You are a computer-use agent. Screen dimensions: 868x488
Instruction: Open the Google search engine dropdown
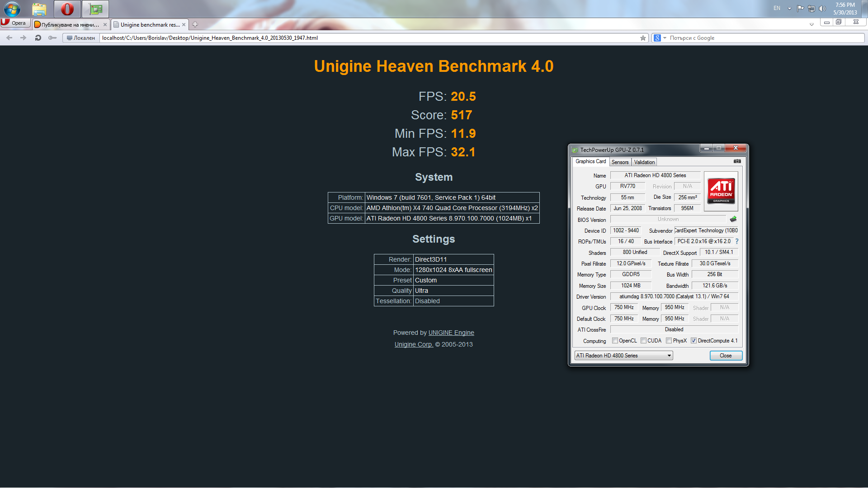point(660,38)
